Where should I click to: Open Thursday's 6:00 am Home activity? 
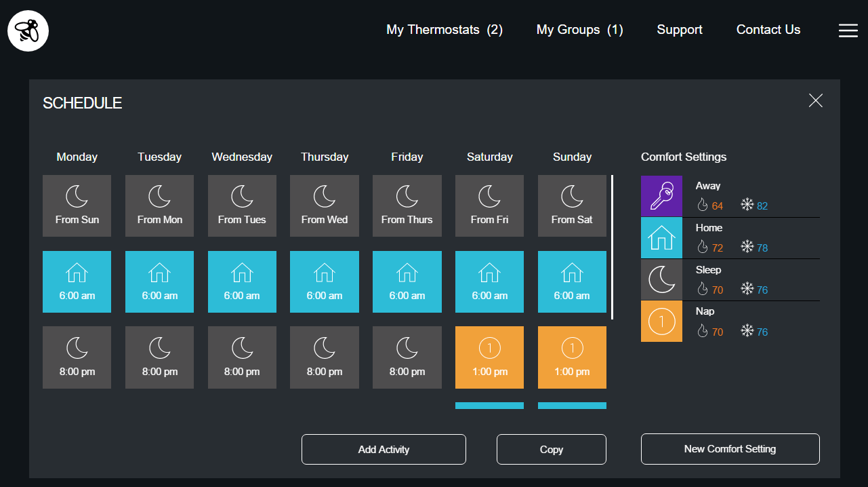pyautogui.click(x=324, y=281)
